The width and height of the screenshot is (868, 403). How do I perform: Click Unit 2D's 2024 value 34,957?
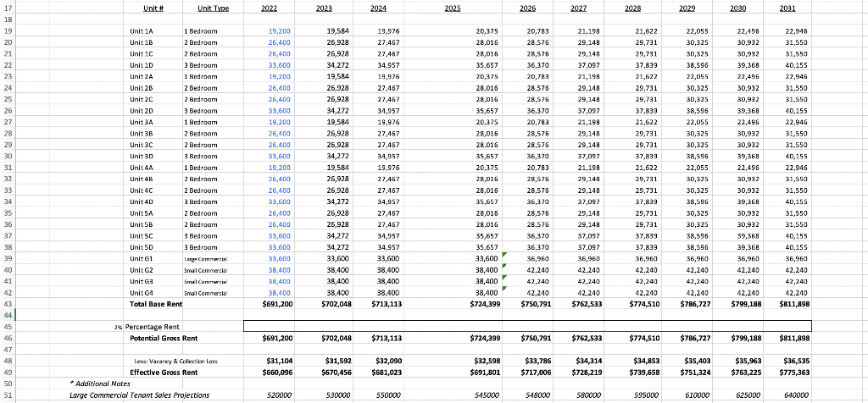click(387, 111)
